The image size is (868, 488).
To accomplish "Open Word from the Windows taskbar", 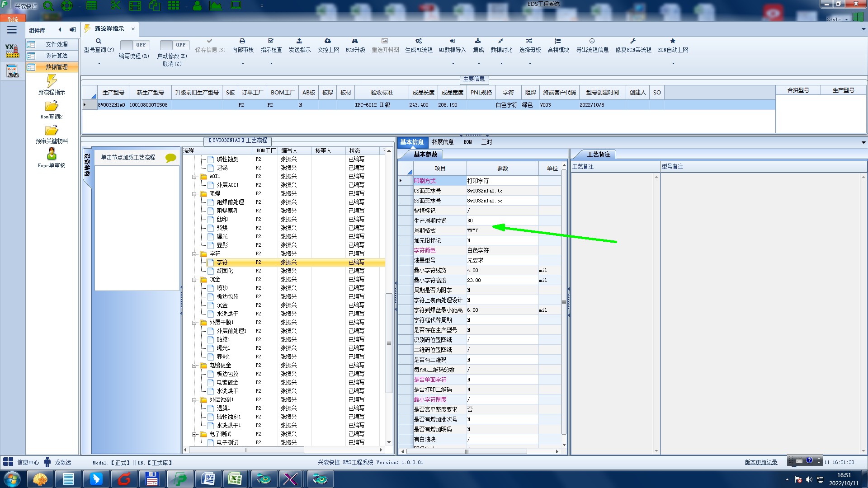I will (208, 479).
